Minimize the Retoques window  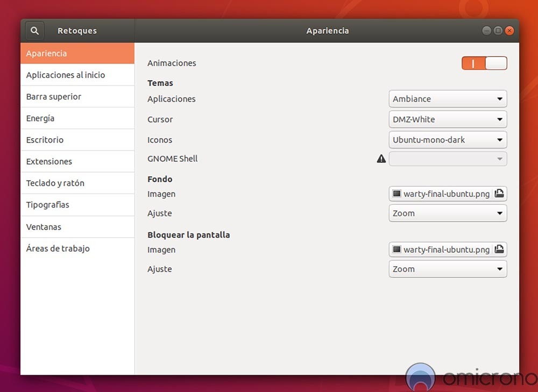(486, 31)
